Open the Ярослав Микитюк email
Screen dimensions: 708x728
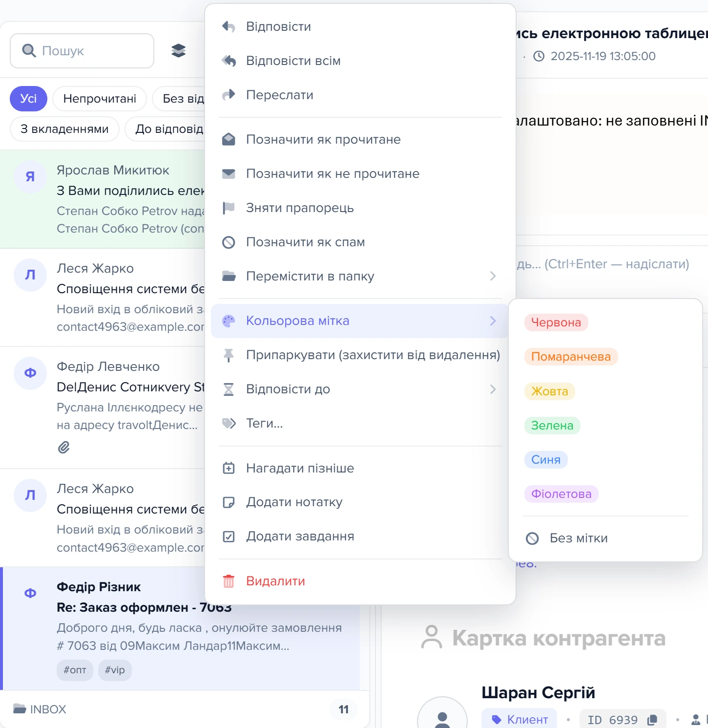(103, 199)
